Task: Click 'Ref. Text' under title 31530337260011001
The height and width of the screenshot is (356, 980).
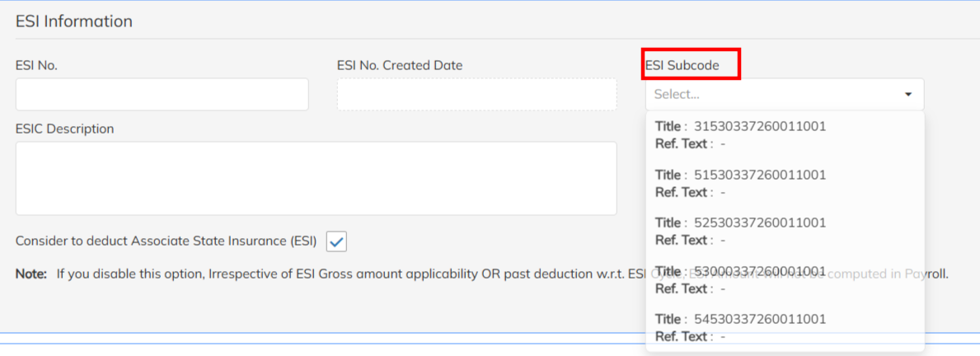Action: 682,143
